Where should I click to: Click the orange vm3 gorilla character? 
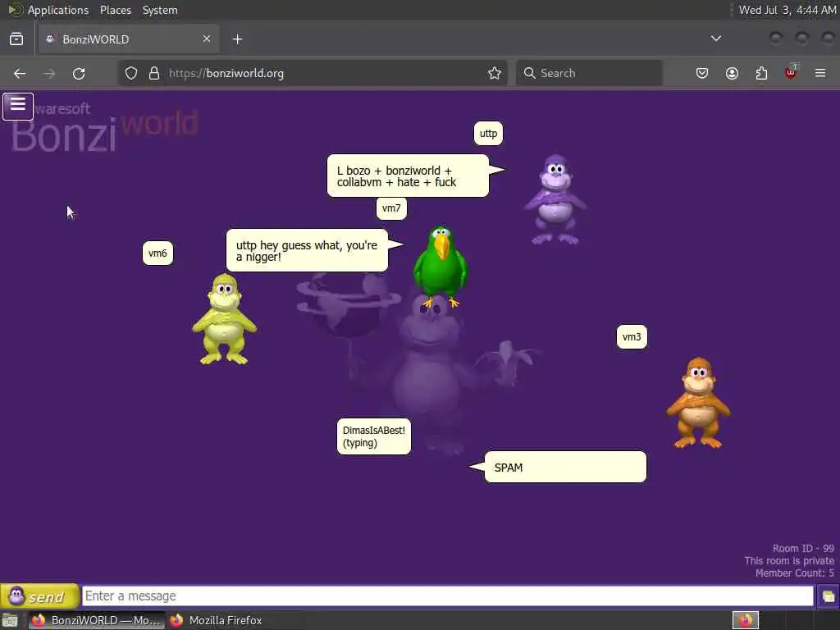point(698,403)
